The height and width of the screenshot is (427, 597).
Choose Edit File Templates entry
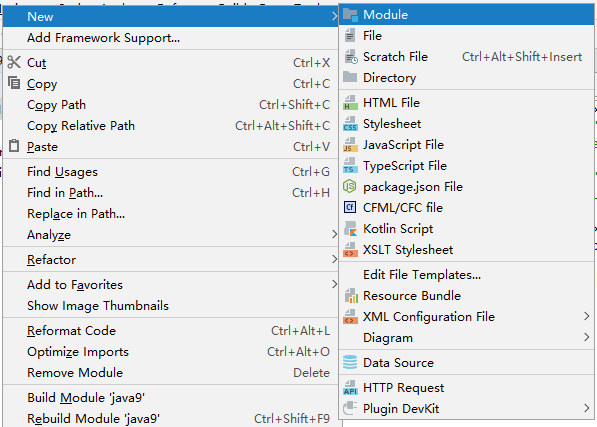pos(466,274)
